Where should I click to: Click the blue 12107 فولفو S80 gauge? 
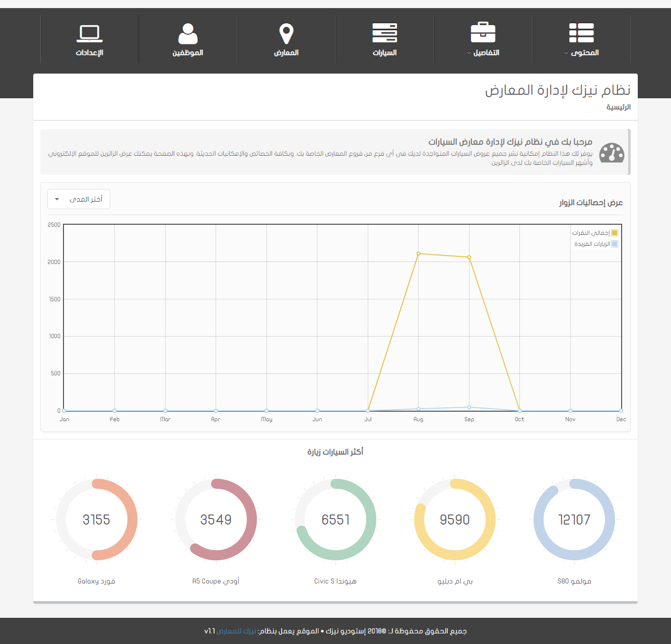click(574, 520)
